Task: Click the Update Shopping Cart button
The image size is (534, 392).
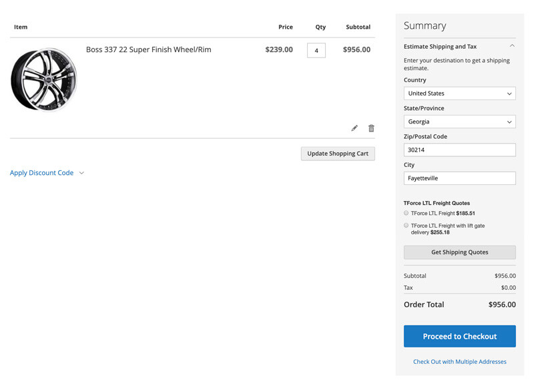Action: pos(338,154)
